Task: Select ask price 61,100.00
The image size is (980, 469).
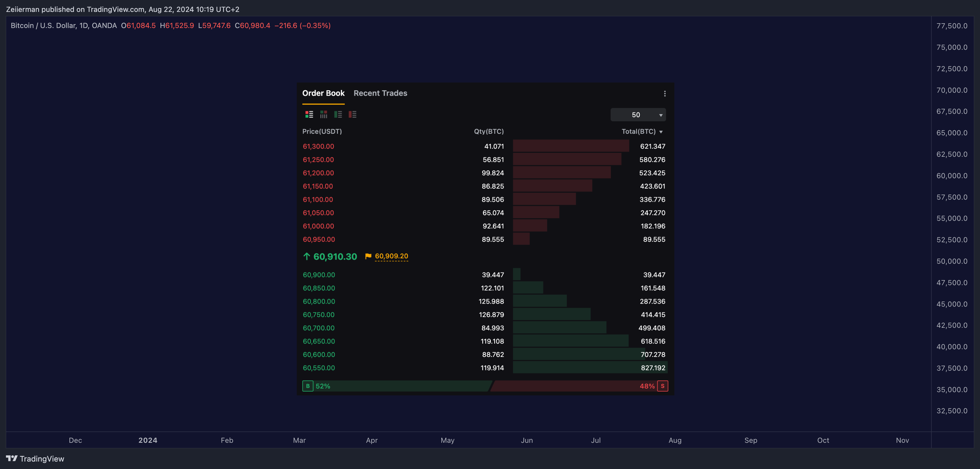Action: tap(318, 200)
